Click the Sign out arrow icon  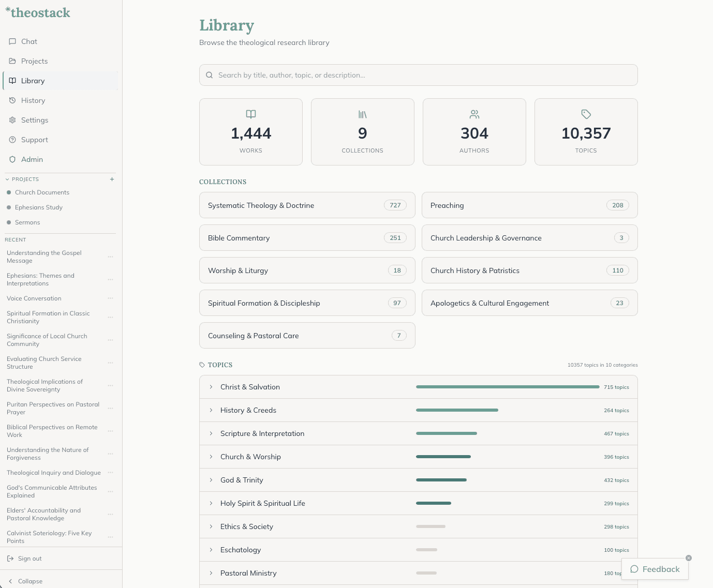(x=10, y=559)
